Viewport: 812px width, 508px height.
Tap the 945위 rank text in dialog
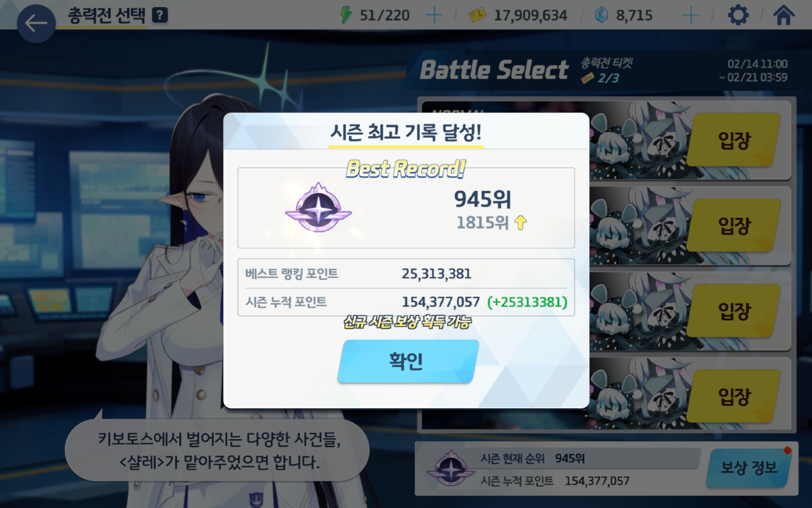pyautogui.click(x=483, y=199)
